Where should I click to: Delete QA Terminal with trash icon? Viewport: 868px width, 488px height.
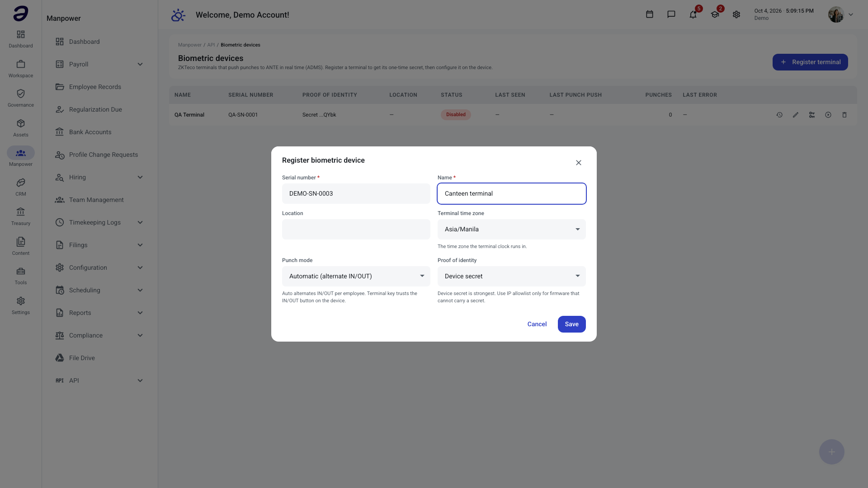[844, 115]
